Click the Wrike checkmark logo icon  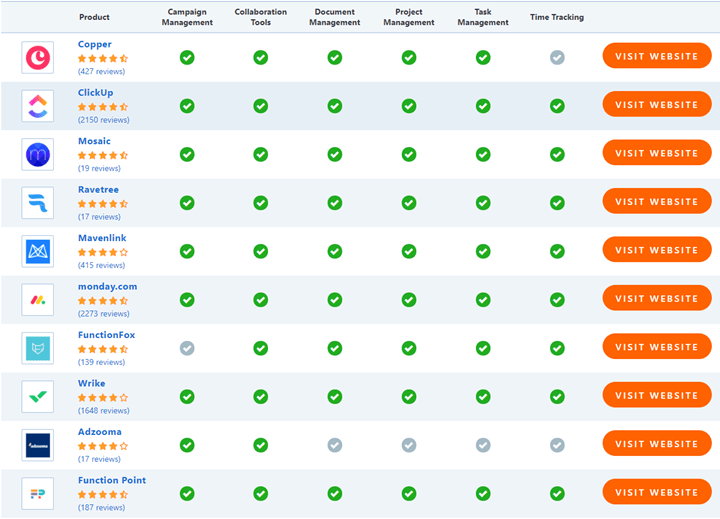coord(38,396)
